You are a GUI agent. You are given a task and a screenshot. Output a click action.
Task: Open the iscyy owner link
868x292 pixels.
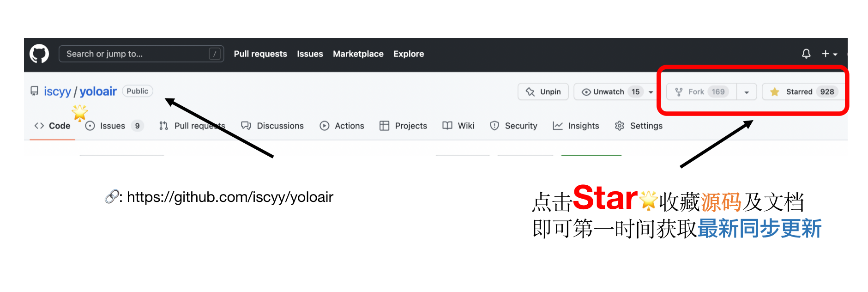[57, 91]
